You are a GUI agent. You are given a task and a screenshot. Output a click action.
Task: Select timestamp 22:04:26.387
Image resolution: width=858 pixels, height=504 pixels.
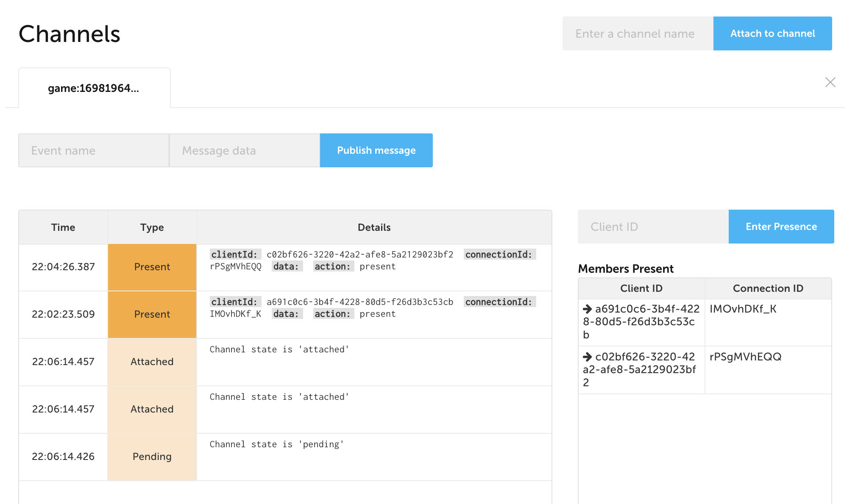[x=63, y=267]
